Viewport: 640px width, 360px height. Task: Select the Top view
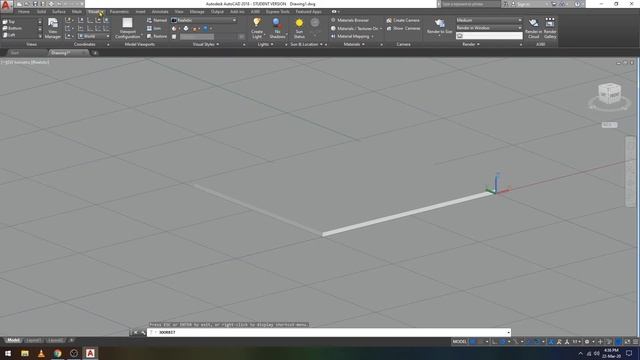point(9,21)
